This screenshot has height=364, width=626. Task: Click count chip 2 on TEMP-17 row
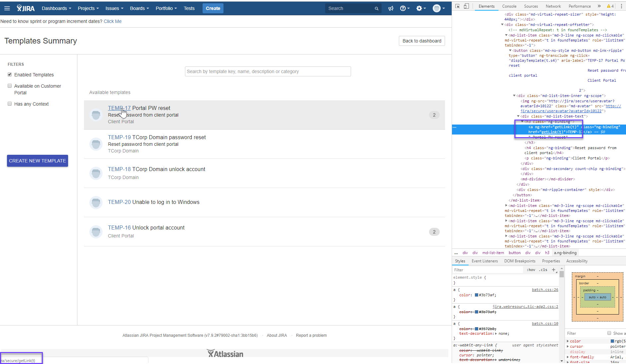point(434,115)
